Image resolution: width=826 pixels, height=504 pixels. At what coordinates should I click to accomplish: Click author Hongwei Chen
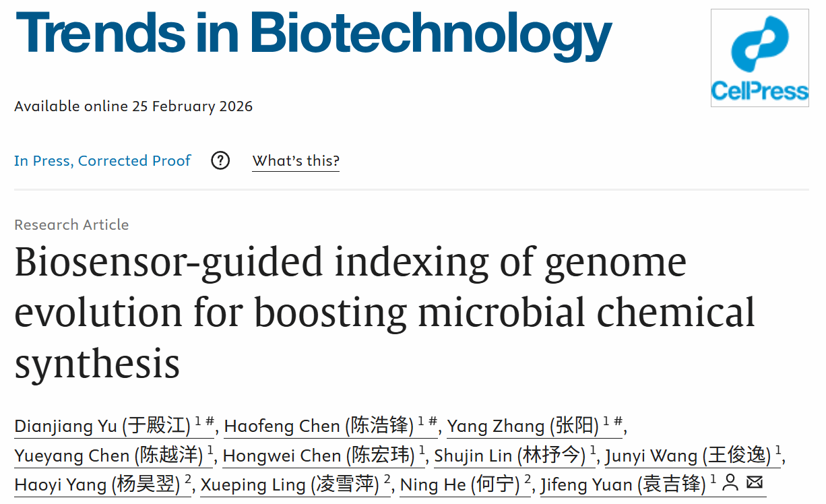[319, 455]
